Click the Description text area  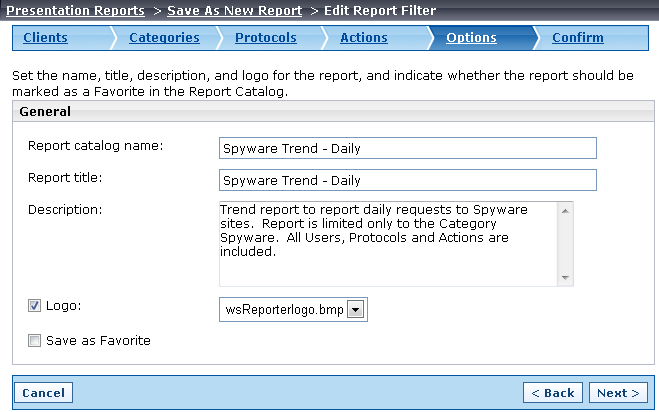pyautogui.click(x=388, y=244)
